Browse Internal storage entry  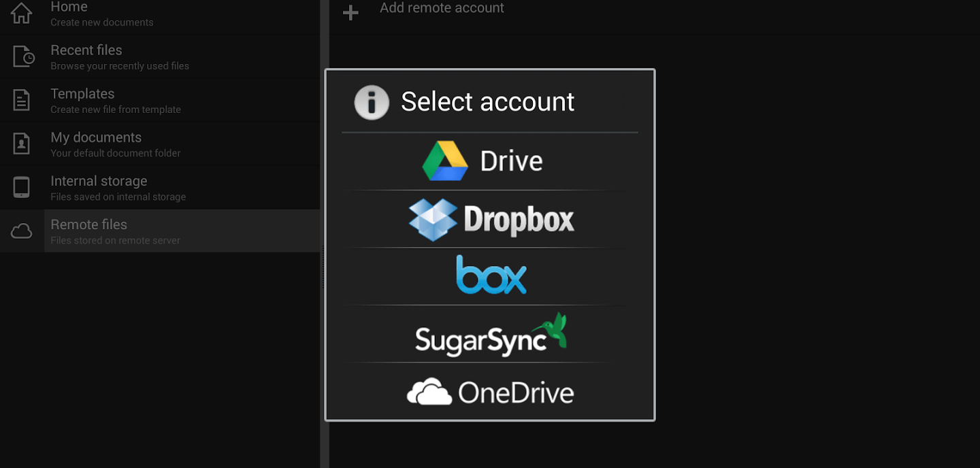(x=160, y=188)
